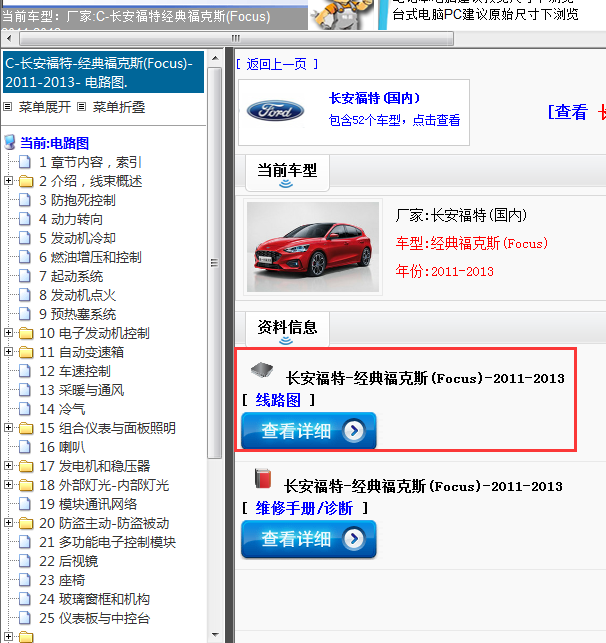Click the folder icon for 20 防盗主动-防盗被动
Screen dimensions: 606x643
coord(26,523)
